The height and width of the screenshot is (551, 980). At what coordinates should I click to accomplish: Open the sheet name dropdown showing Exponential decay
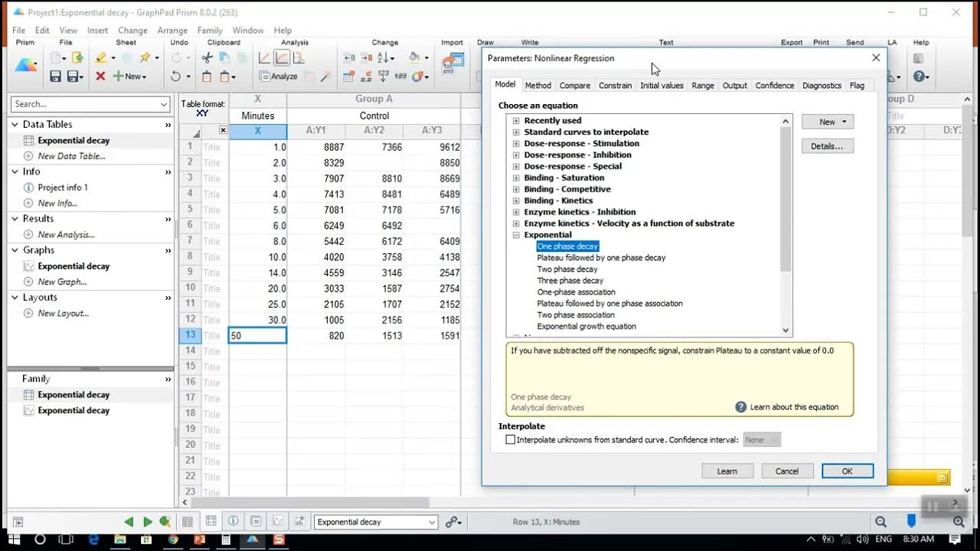click(x=433, y=522)
